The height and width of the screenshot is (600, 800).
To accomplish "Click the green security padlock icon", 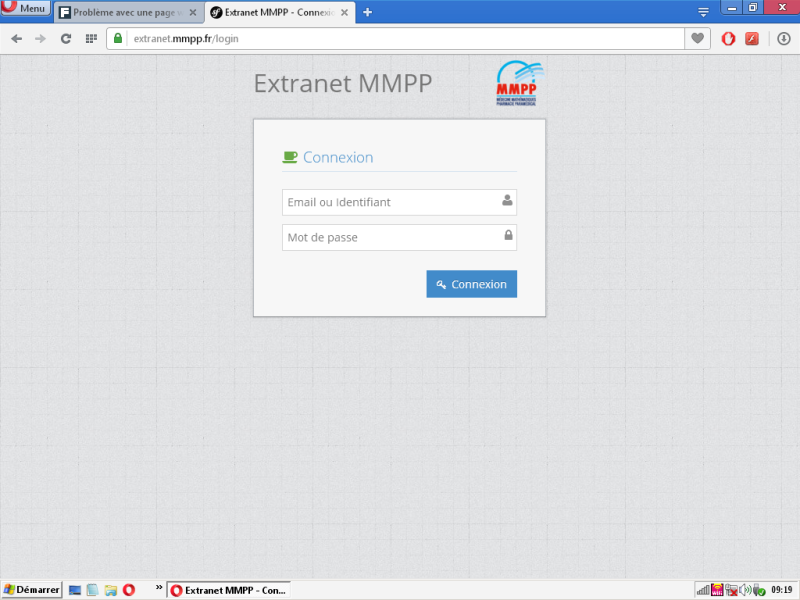I will pos(118,38).
